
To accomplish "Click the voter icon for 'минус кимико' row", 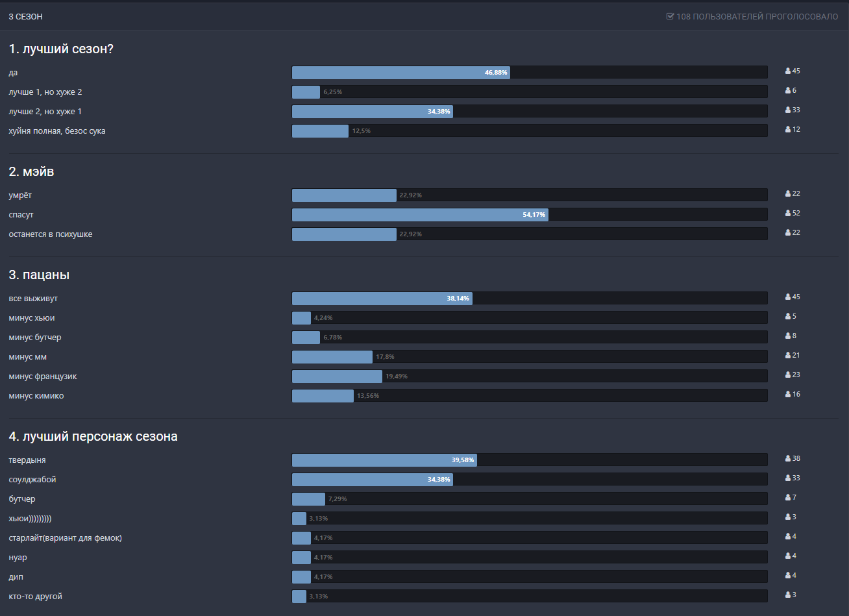I will [x=788, y=395].
